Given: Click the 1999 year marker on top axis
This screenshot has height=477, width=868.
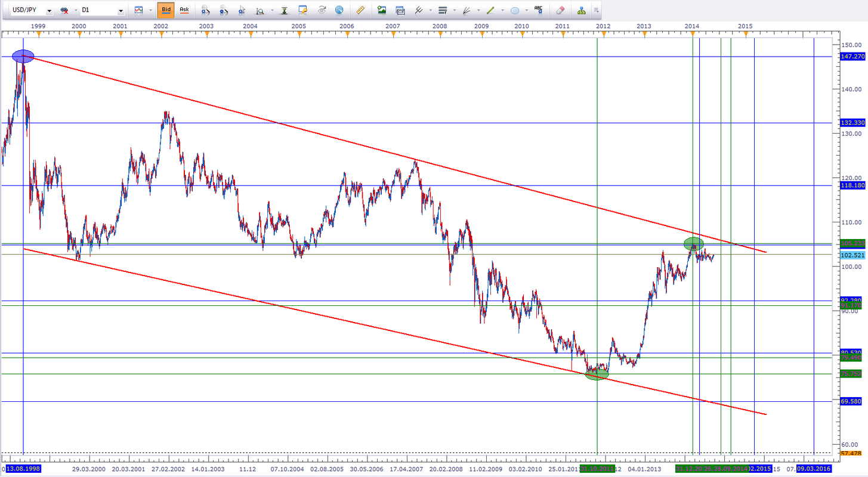Looking at the screenshot, I should click(x=37, y=26).
